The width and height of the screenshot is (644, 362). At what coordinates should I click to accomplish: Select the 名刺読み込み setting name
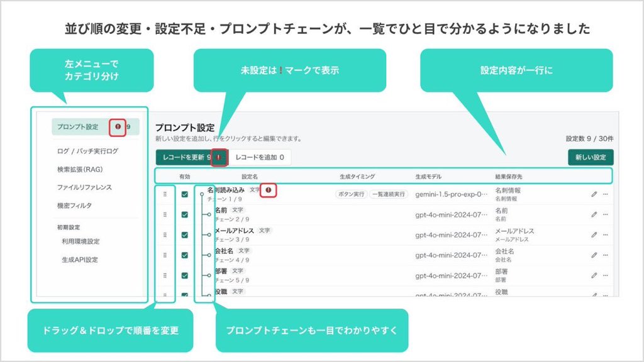click(226, 190)
